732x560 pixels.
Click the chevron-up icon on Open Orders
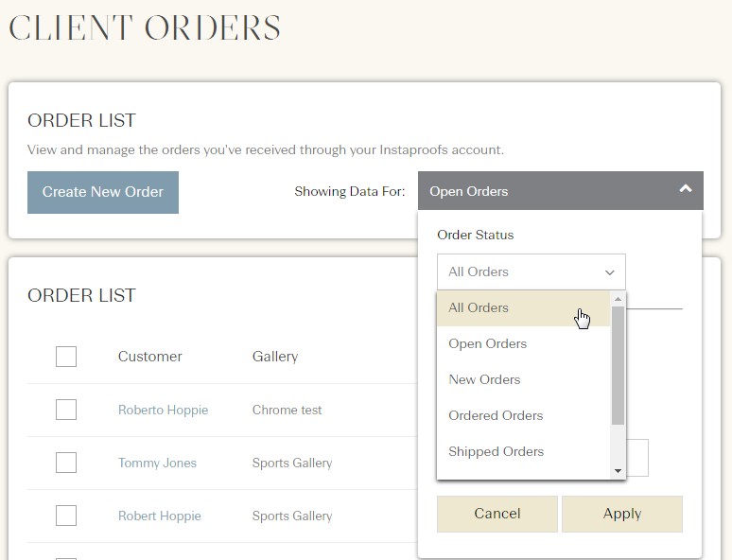pyautogui.click(x=686, y=189)
